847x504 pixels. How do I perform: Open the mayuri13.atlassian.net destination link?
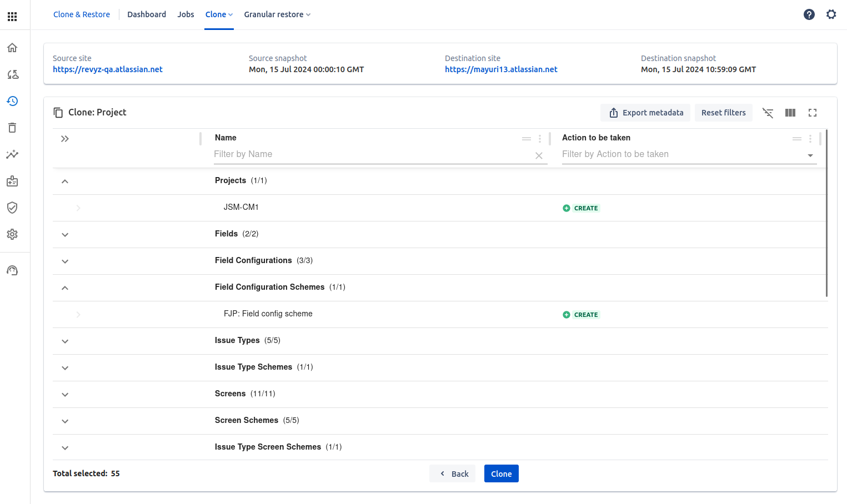tap(500, 69)
